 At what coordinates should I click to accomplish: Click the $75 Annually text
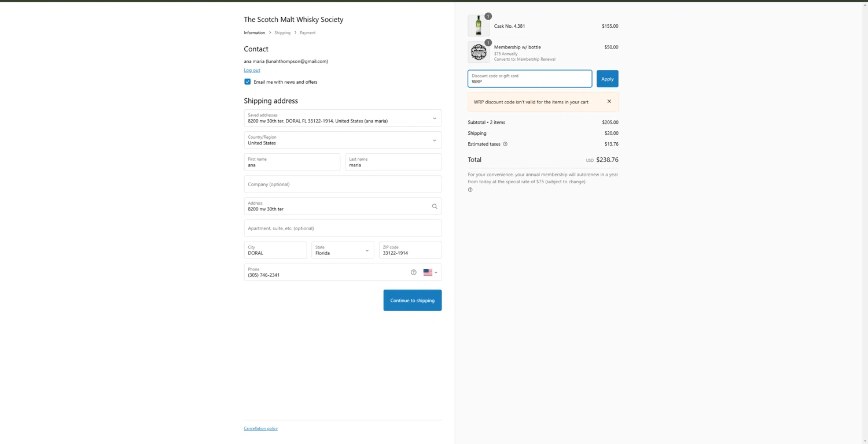click(x=506, y=54)
